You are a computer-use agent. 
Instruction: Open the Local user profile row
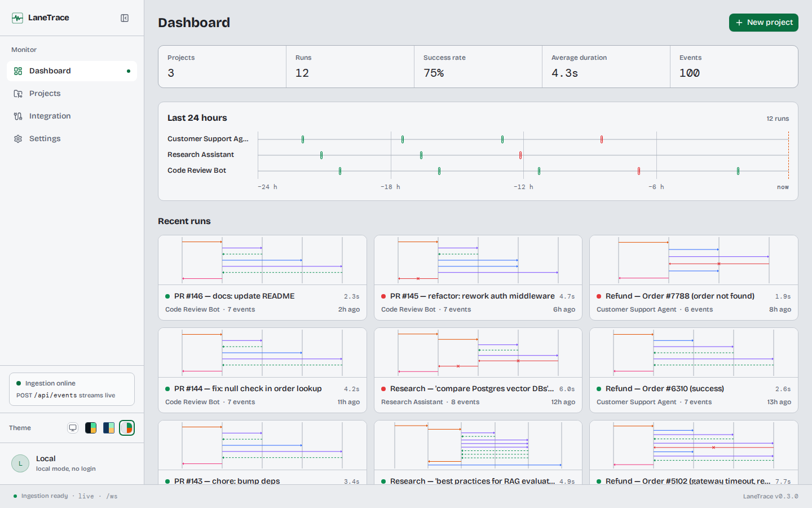pos(72,463)
